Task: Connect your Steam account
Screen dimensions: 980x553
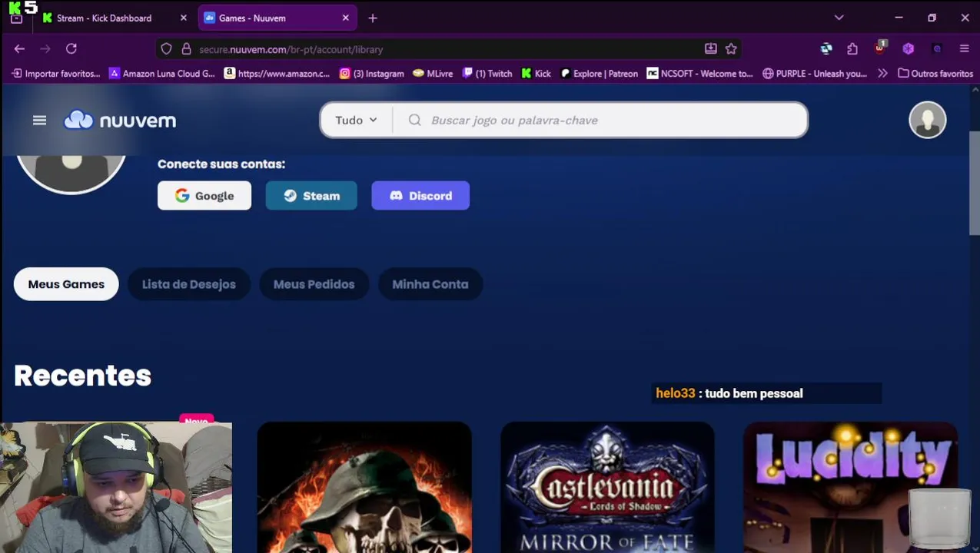Action: click(x=311, y=196)
